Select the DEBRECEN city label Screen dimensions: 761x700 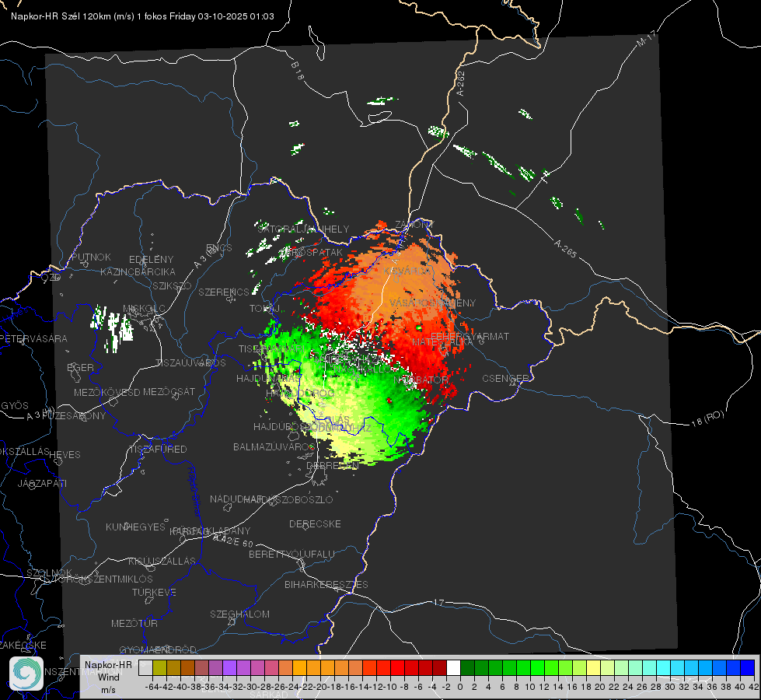click(x=333, y=465)
